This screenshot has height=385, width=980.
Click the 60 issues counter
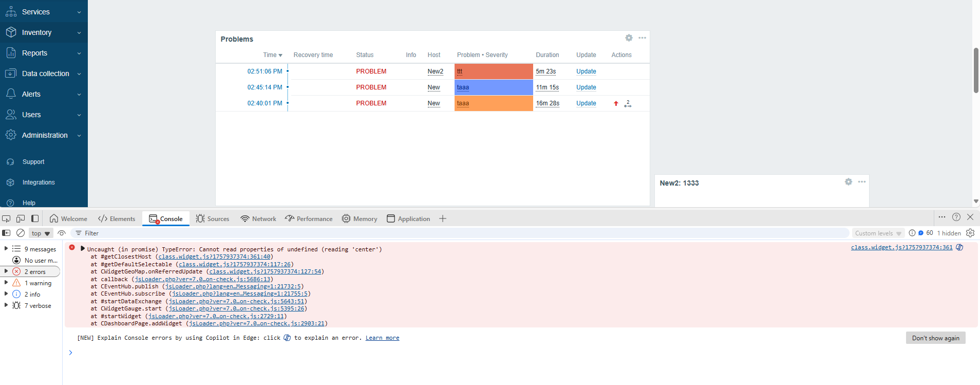tap(926, 233)
